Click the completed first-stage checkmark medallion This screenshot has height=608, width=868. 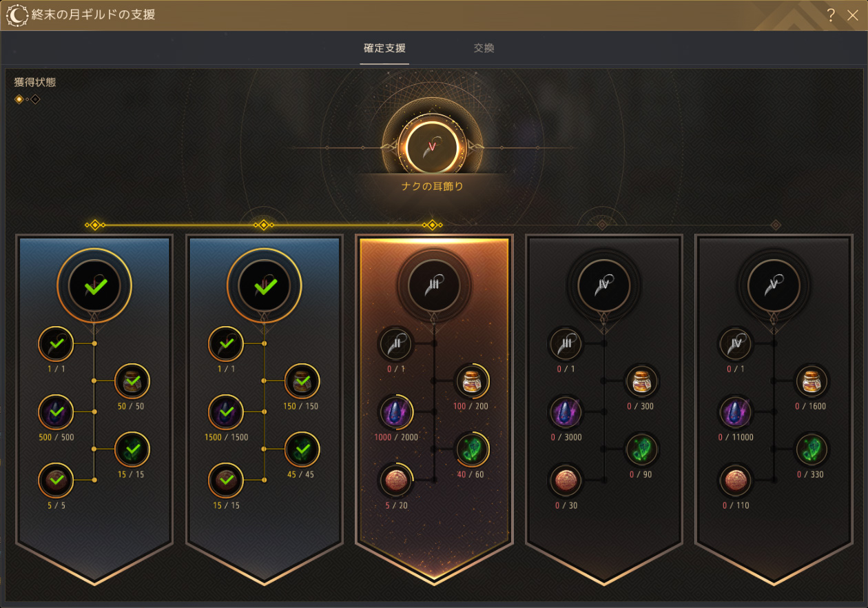coord(94,285)
